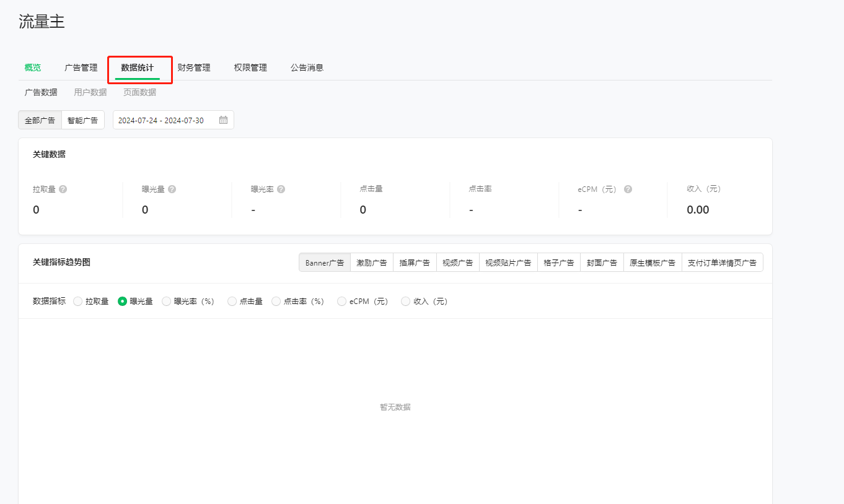The image size is (844, 504).
Task: Click the calendar icon in date field
Action: (x=223, y=120)
